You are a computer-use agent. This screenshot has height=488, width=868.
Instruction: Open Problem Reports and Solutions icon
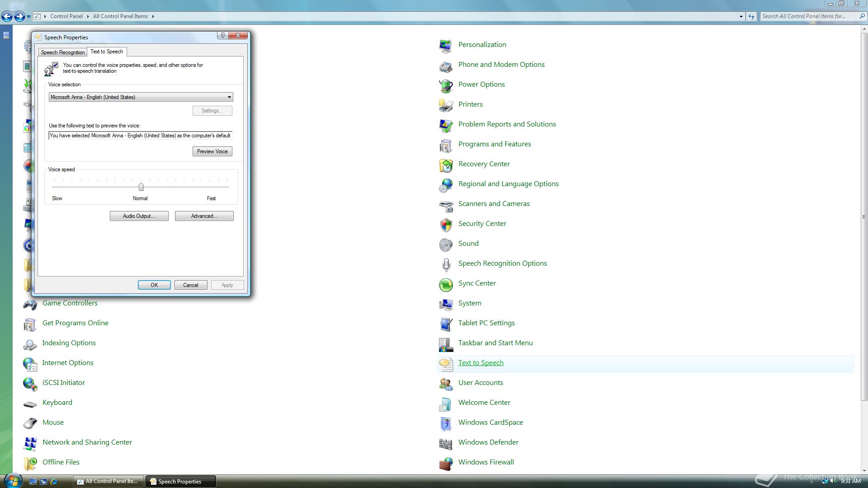tap(446, 125)
